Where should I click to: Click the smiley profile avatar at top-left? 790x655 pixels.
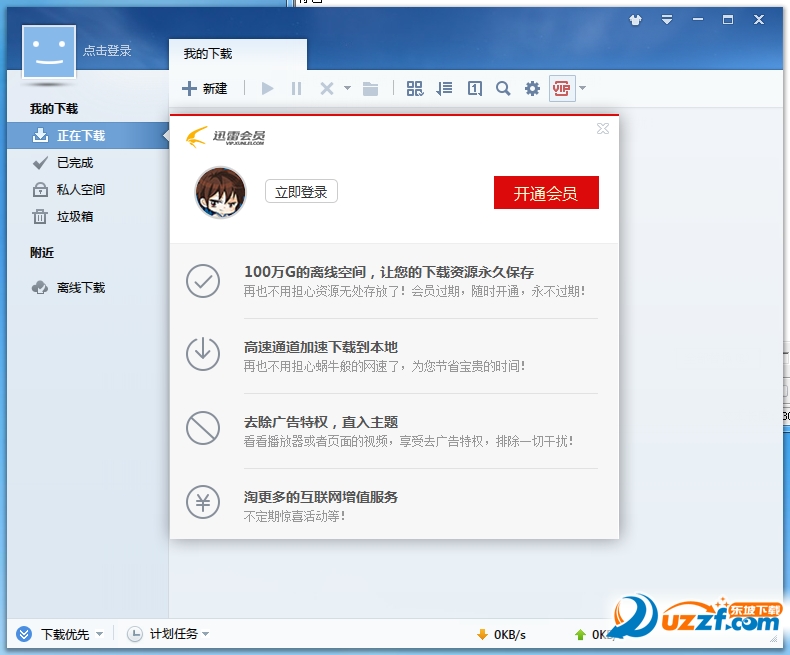49,51
